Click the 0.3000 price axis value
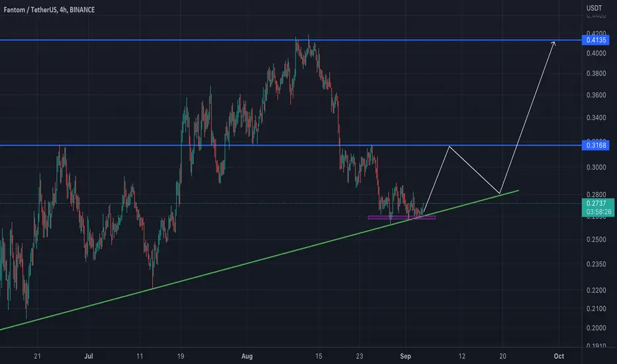This screenshot has height=364, width=617. (596, 167)
